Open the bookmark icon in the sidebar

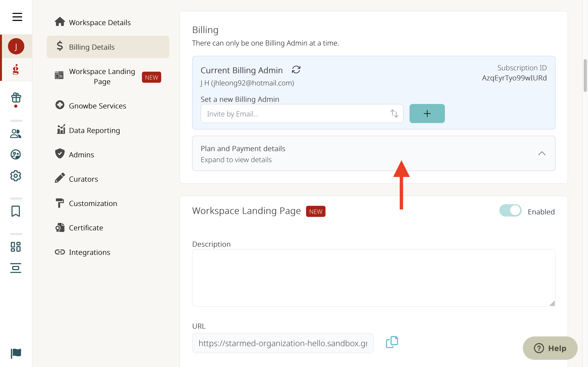(x=16, y=211)
